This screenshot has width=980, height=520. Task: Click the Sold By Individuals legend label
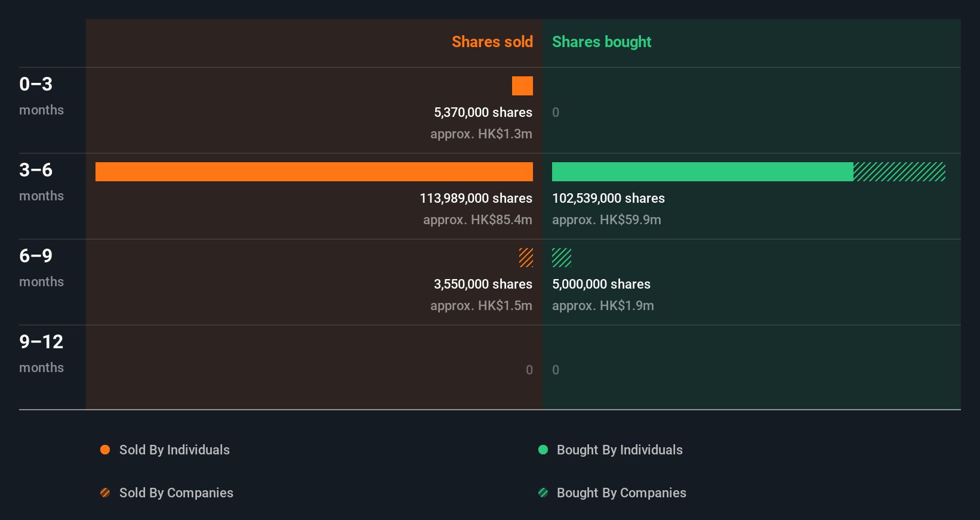click(x=174, y=450)
